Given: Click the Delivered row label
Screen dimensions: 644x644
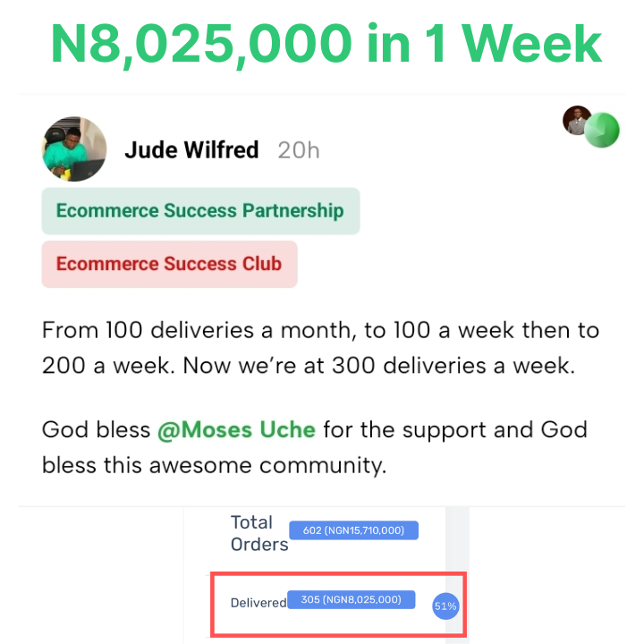Looking at the screenshot, I should [x=258, y=603].
